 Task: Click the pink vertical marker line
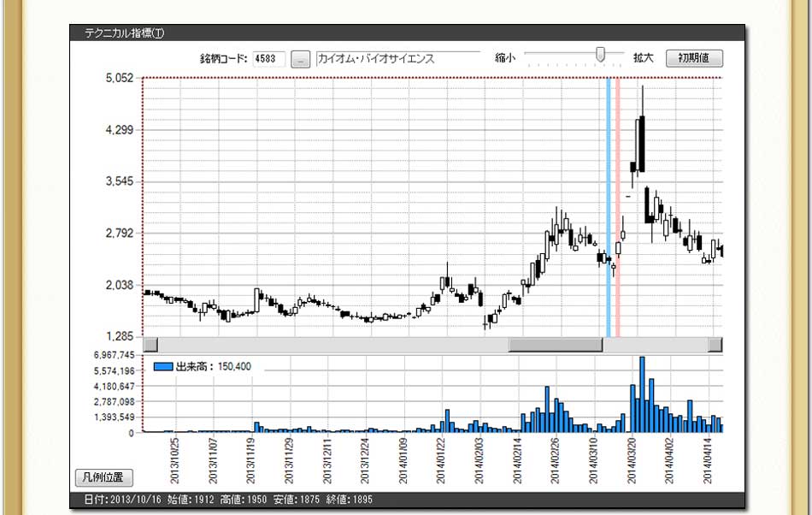617,205
